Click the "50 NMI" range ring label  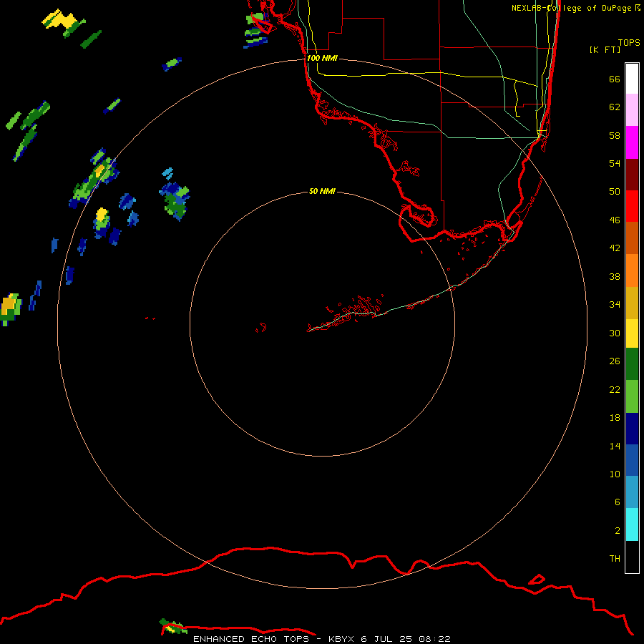click(x=322, y=191)
